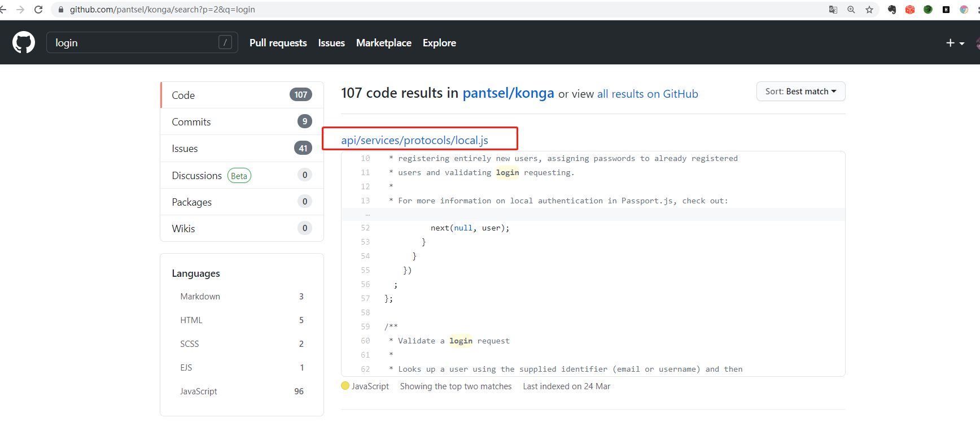Open the colorful circle extension icon
This screenshot has width=980, height=422.
pos(964,10)
